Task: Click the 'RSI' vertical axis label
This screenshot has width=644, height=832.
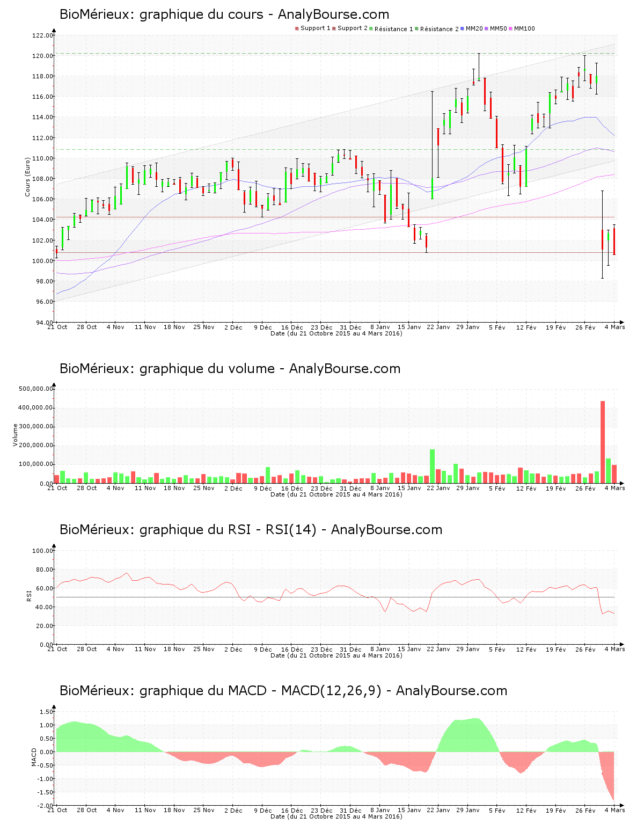Action: pyautogui.click(x=29, y=595)
